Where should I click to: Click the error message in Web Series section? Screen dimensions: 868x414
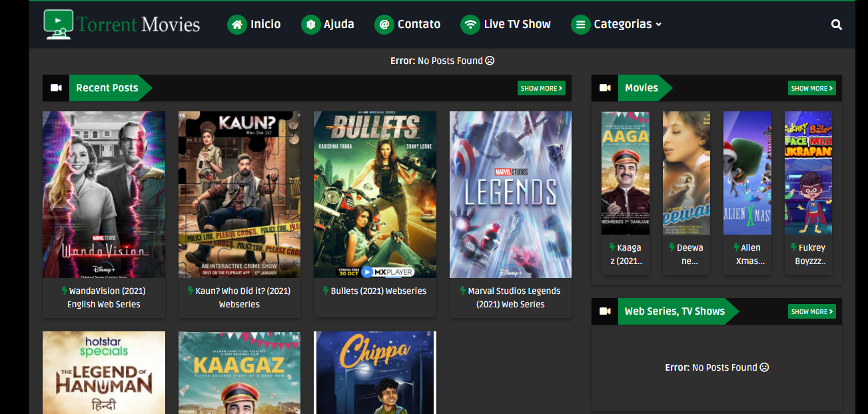tap(717, 367)
